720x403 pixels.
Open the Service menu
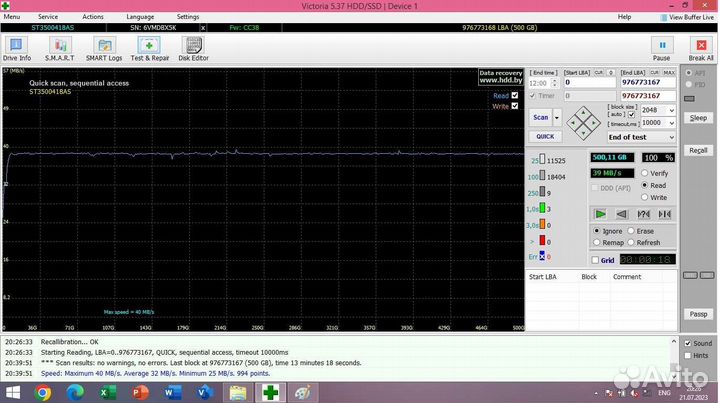tap(47, 17)
